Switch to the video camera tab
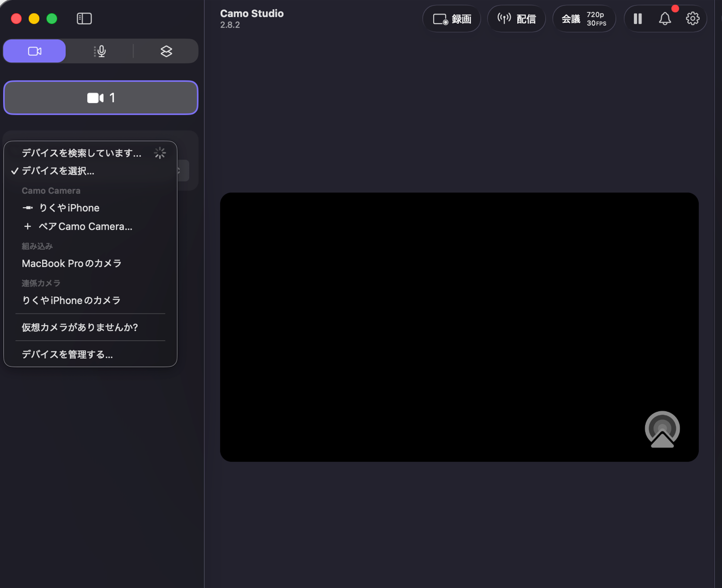Screen dimensions: 722x588 [35, 51]
